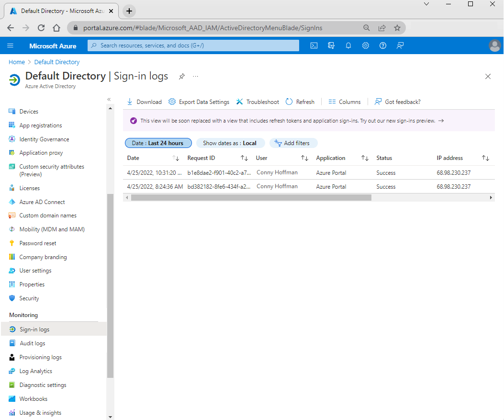Viewport: 504px width, 420px height.
Task: Download the sign-in logs
Action: (x=144, y=102)
